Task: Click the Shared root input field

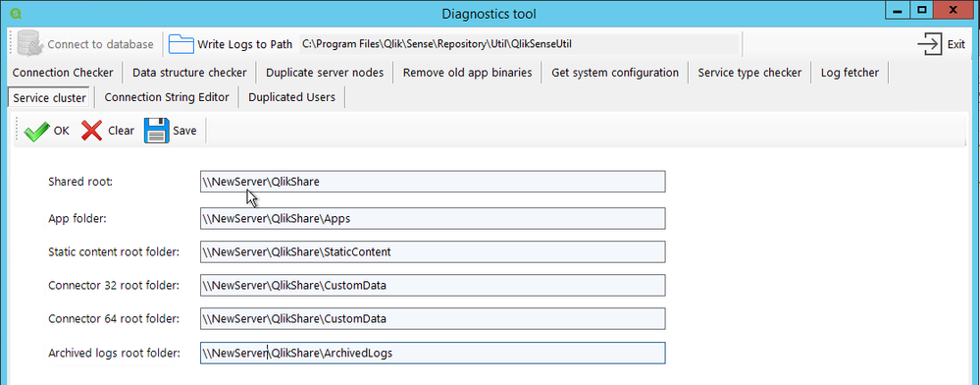Action: [x=433, y=182]
